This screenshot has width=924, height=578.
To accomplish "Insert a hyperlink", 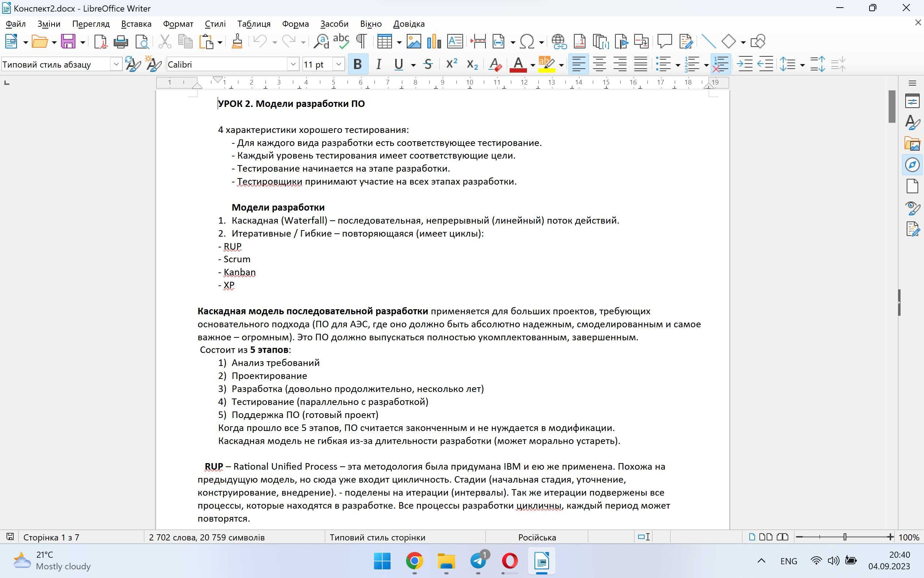I will [559, 41].
